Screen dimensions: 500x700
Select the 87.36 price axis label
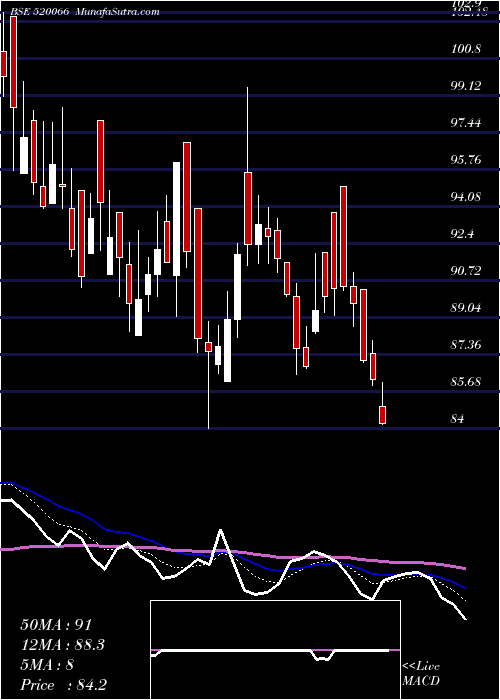tap(466, 345)
